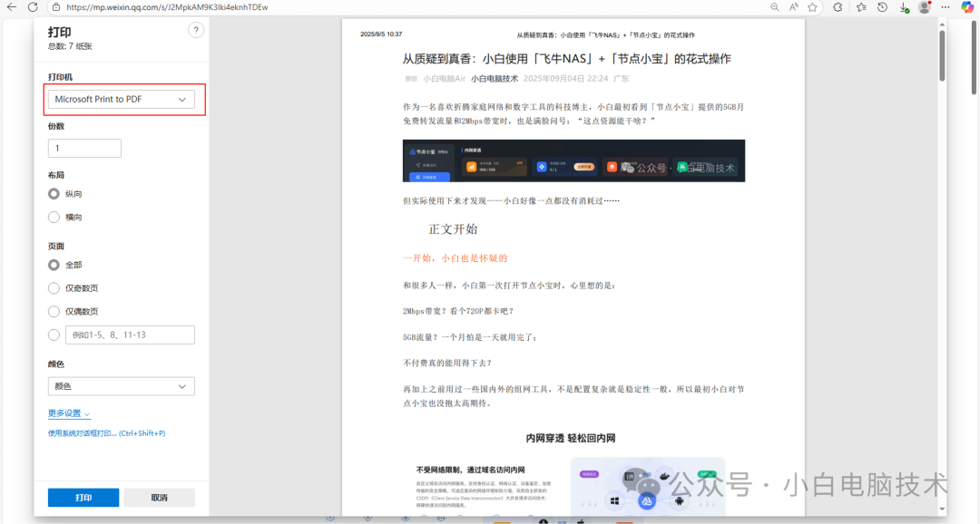Click the dark 节点小宝 screenshot image in preview

coord(573,160)
